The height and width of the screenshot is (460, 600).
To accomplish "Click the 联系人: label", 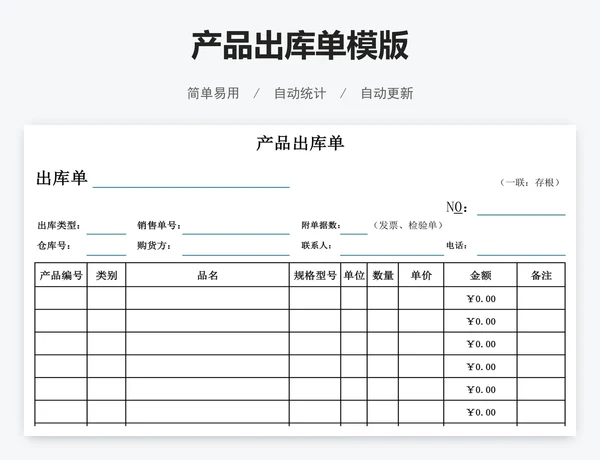I will (316, 246).
